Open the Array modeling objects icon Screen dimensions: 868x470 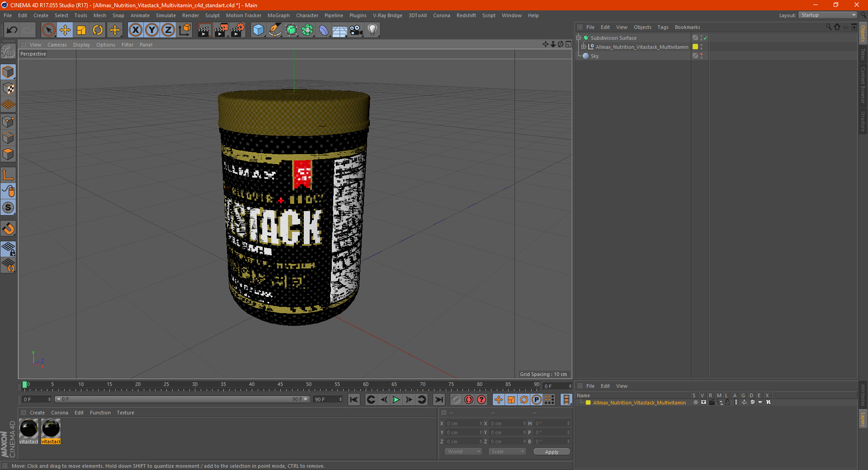pos(307,30)
